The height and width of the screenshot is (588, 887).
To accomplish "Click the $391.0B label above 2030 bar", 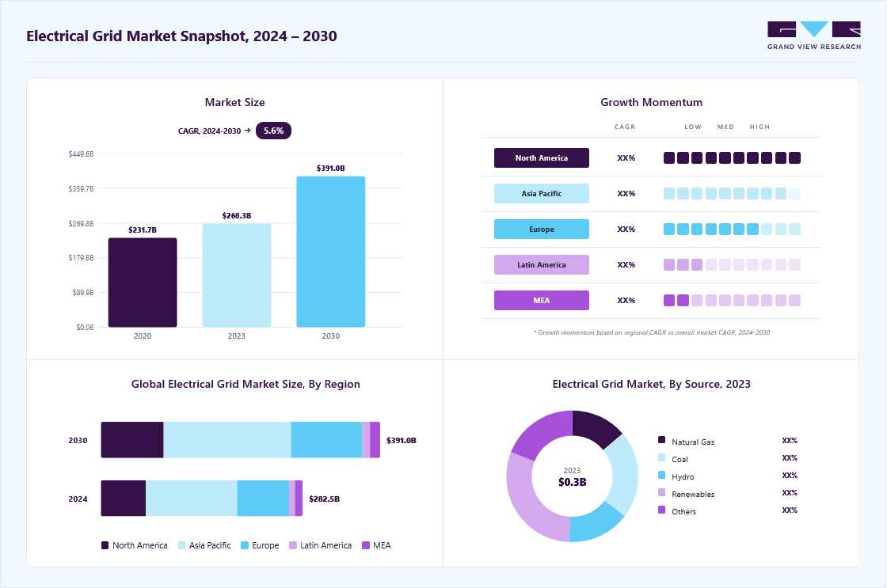I will point(331,168).
